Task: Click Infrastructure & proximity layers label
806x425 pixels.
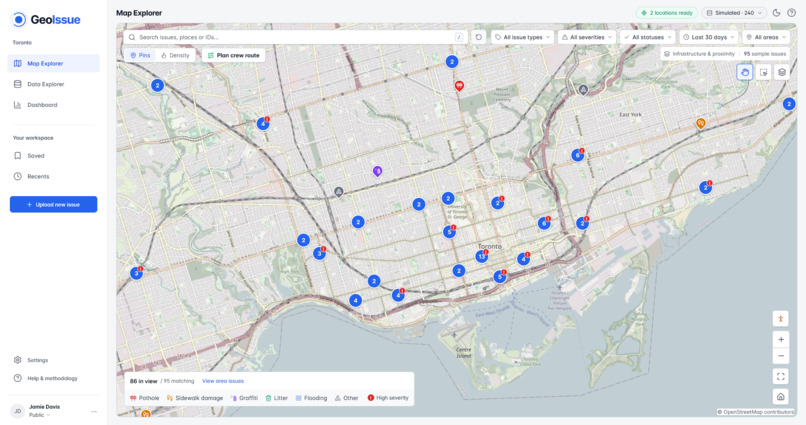Action: pyautogui.click(x=699, y=53)
